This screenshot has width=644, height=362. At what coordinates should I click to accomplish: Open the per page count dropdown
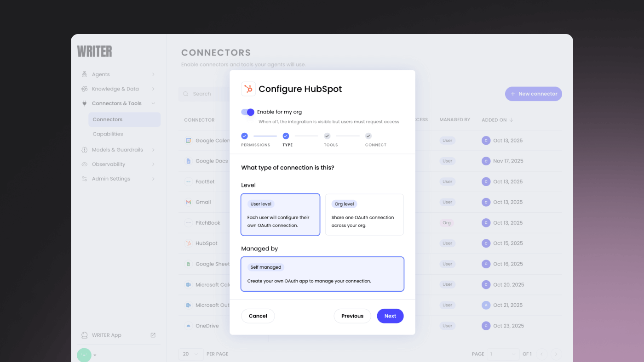click(x=191, y=354)
